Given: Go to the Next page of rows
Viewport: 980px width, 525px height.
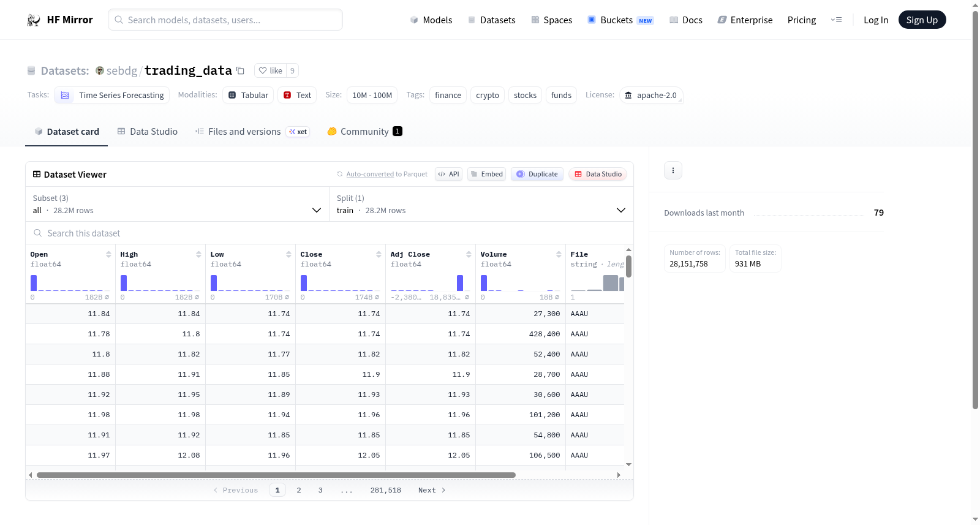Looking at the screenshot, I should click(432, 490).
